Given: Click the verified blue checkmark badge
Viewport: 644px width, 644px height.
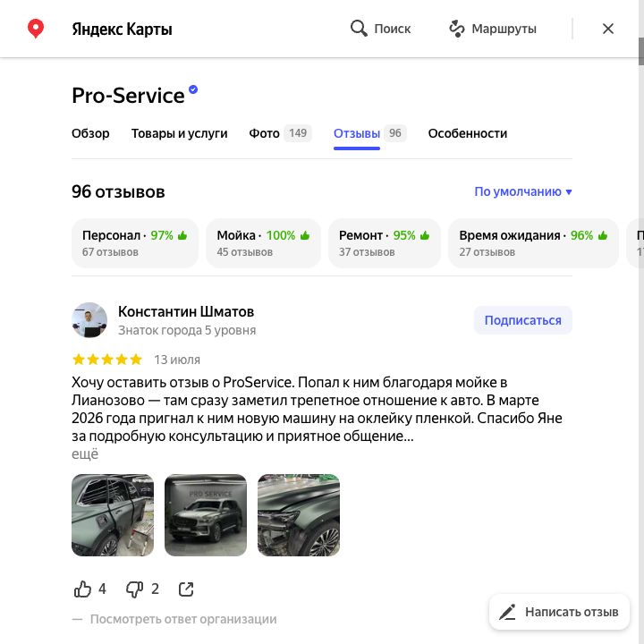Looking at the screenshot, I should (193, 89).
